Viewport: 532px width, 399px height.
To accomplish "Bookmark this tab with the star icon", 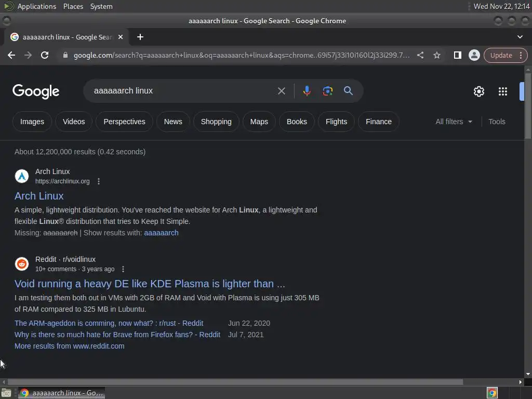I will click(437, 55).
